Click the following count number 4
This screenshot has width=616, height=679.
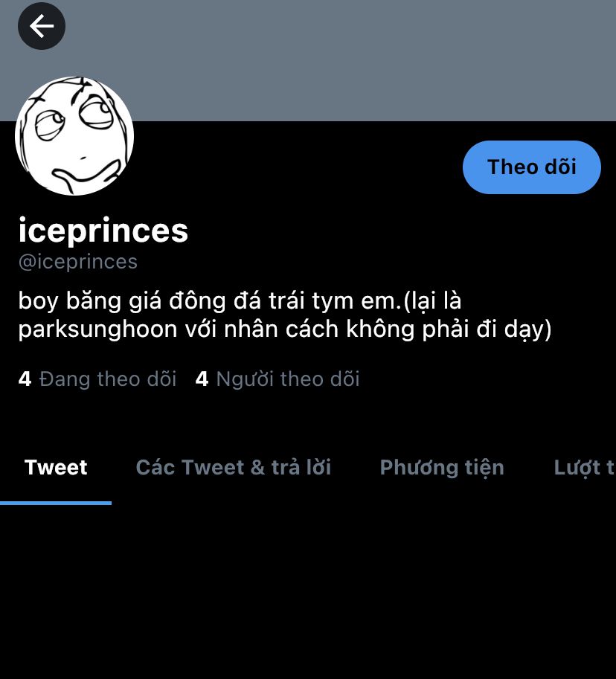tap(25, 379)
